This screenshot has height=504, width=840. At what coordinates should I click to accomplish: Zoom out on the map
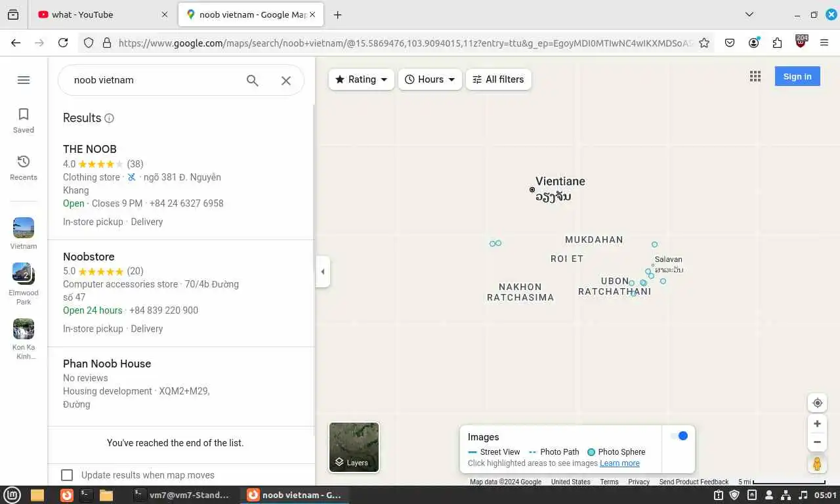pos(817,442)
